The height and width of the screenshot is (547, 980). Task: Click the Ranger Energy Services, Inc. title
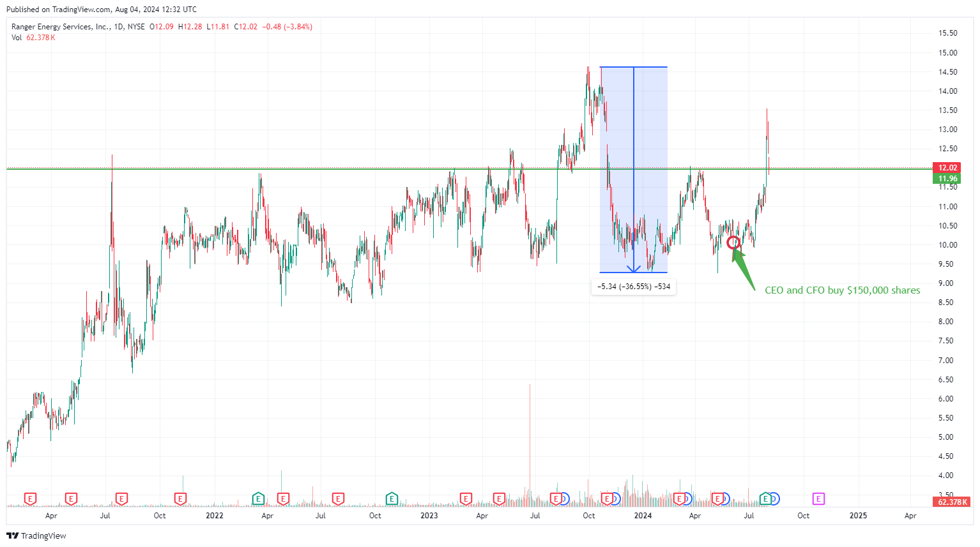coord(61,27)
